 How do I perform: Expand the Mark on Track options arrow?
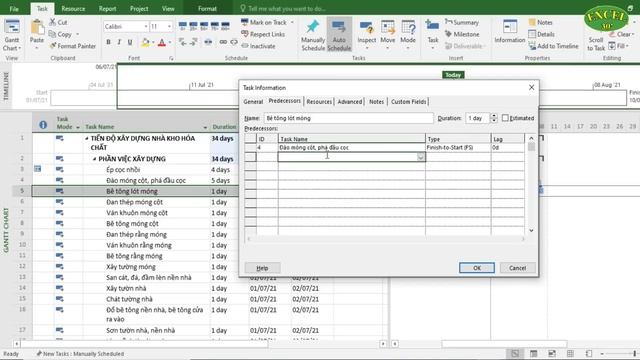(x=292, y=22)
